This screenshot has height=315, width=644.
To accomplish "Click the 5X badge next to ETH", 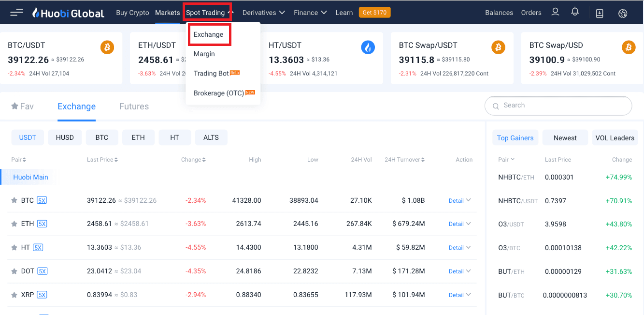I will (42, 224).
